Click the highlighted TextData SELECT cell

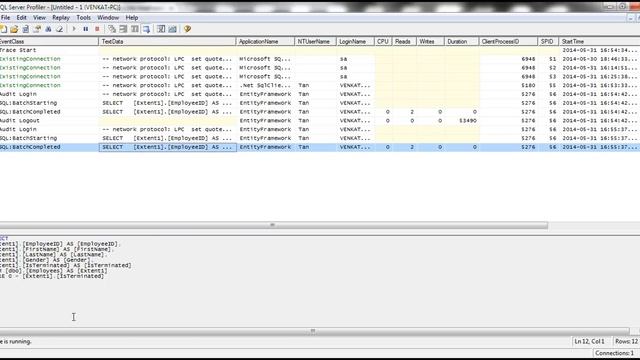click(167, 147)
